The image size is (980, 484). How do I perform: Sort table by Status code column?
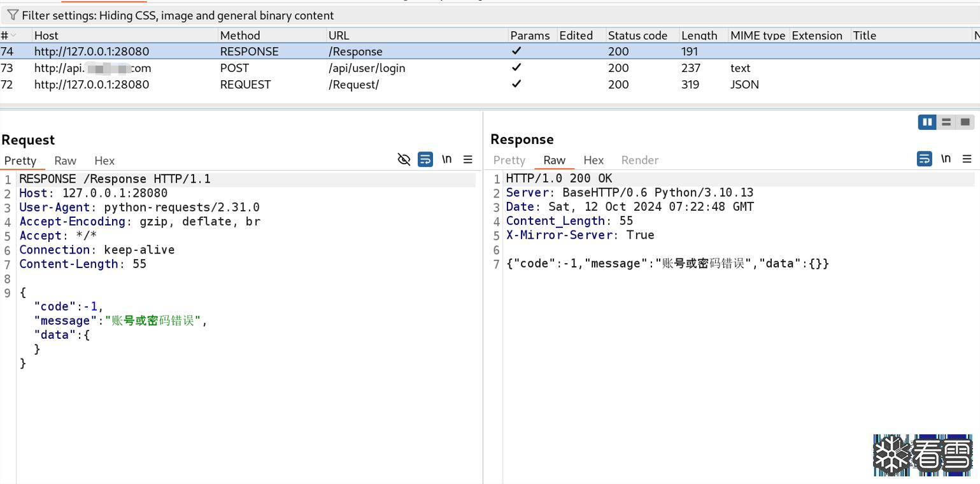[x=637, y=36]
